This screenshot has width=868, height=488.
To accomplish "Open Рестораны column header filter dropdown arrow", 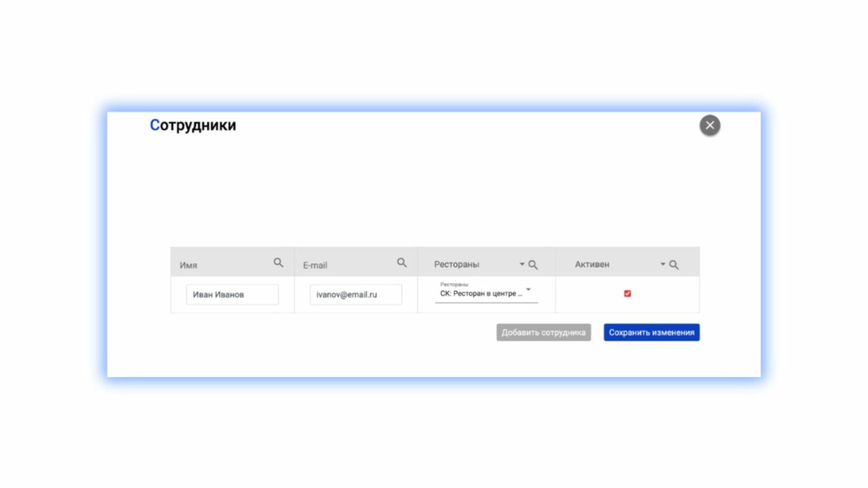I will coord(522,264).
